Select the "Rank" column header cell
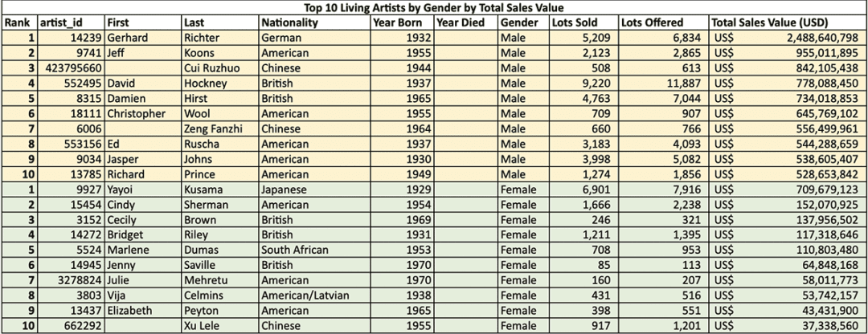This screenshot has height=334, width=868. pos(19,22)
